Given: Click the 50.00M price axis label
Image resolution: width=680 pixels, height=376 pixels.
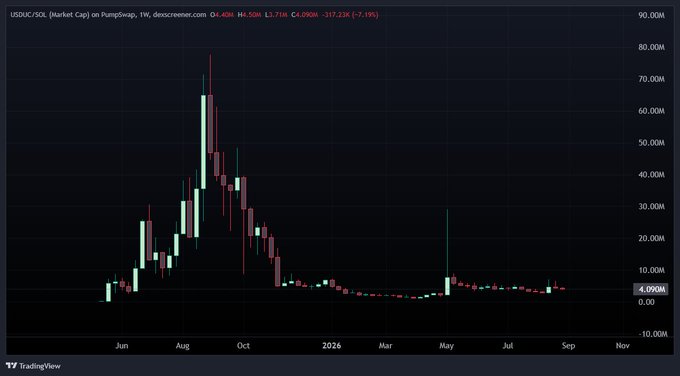Looking at the screenshot, I should click(x=651, y=143).
